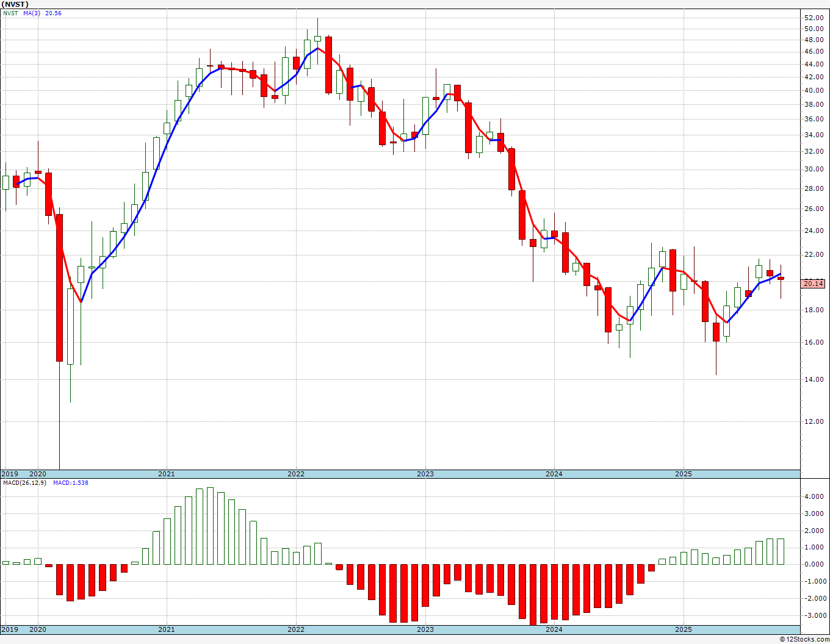Click the MA(3) indicator label
The height and width of the screenshot is (644, 830).
[x=32, y=13]
